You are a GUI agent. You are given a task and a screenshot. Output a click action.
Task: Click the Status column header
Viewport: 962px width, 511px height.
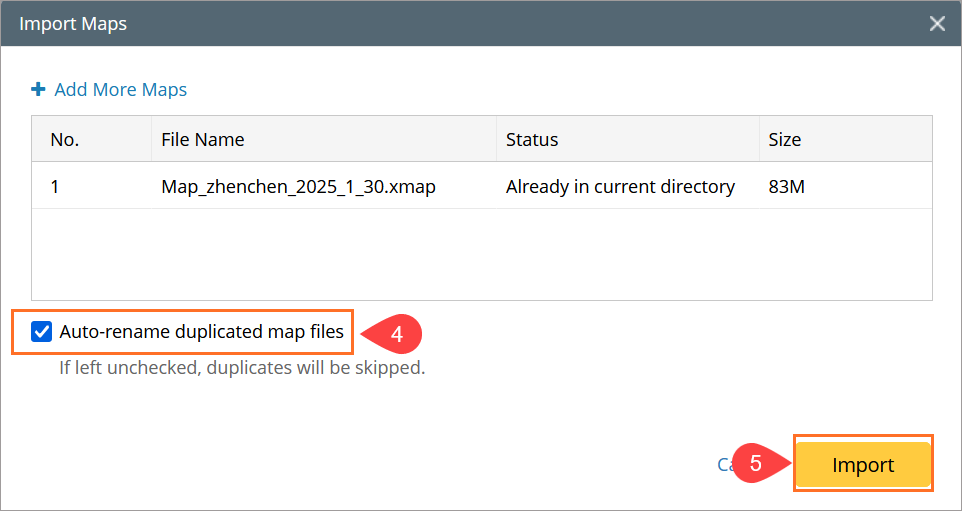tap(532, 140)
